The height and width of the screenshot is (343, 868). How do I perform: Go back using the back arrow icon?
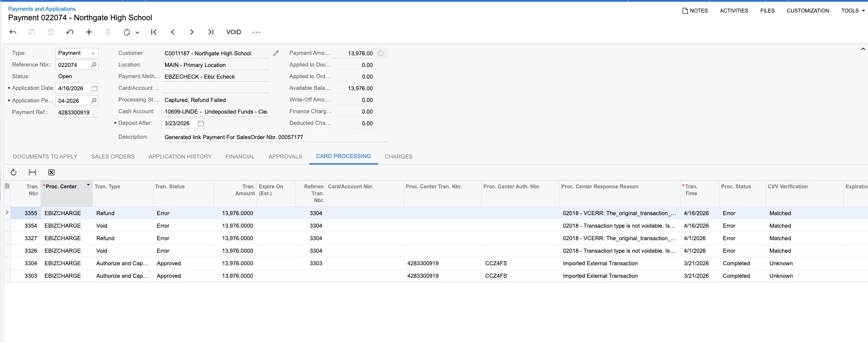[13, 32]
